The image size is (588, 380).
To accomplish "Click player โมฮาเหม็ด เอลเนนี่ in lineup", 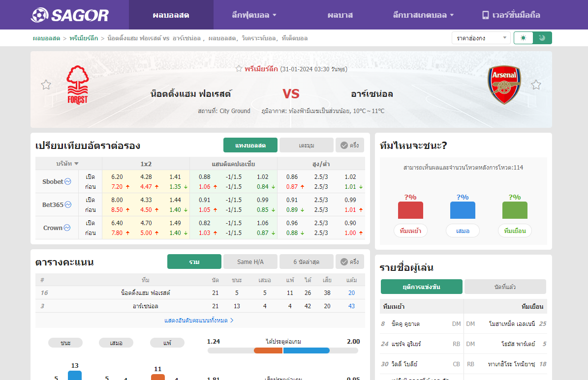I will [512, 324].
